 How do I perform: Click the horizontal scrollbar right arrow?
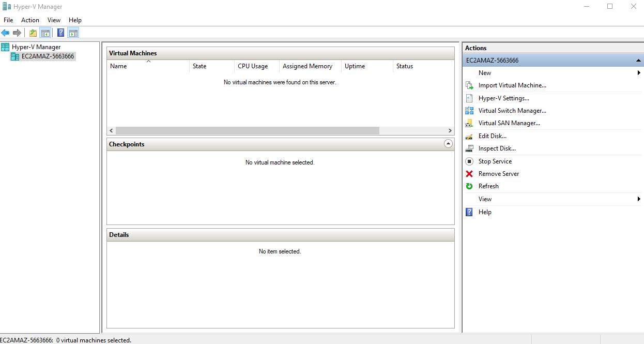pyautogui.click(x=450, y=131)
